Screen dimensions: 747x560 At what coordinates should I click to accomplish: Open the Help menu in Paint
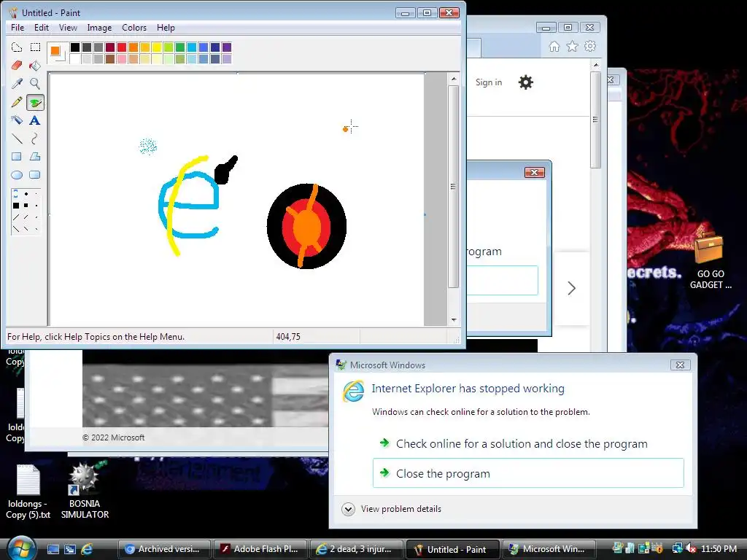point(166,28)
